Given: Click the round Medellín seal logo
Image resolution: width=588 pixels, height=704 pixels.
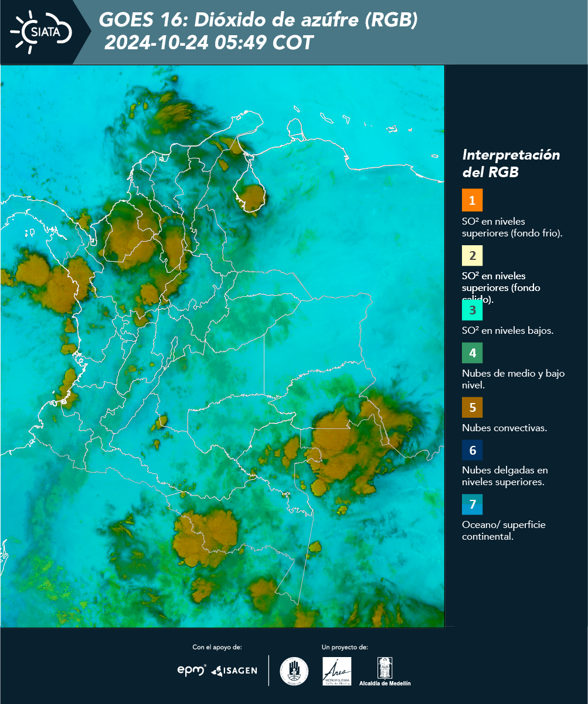Looking at the screenshot, I should pos(294,671).
